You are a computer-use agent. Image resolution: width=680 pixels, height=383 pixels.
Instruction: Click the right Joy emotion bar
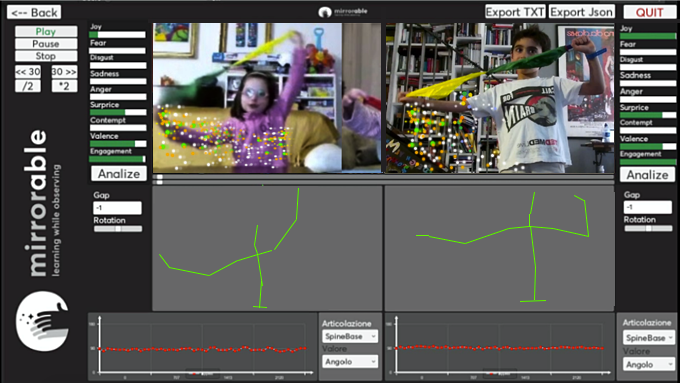coord(648,36)
